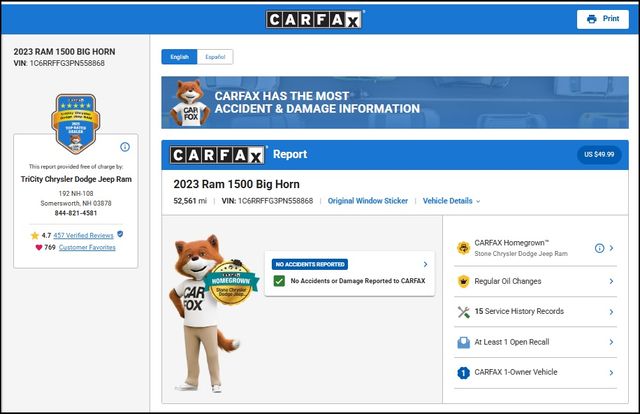Image resolution: width=640 pixels, height=414 pixels.
Task: Click the sidebar VIN 1C6RRFFG3PN558868
Action: (x=67, y=63)
